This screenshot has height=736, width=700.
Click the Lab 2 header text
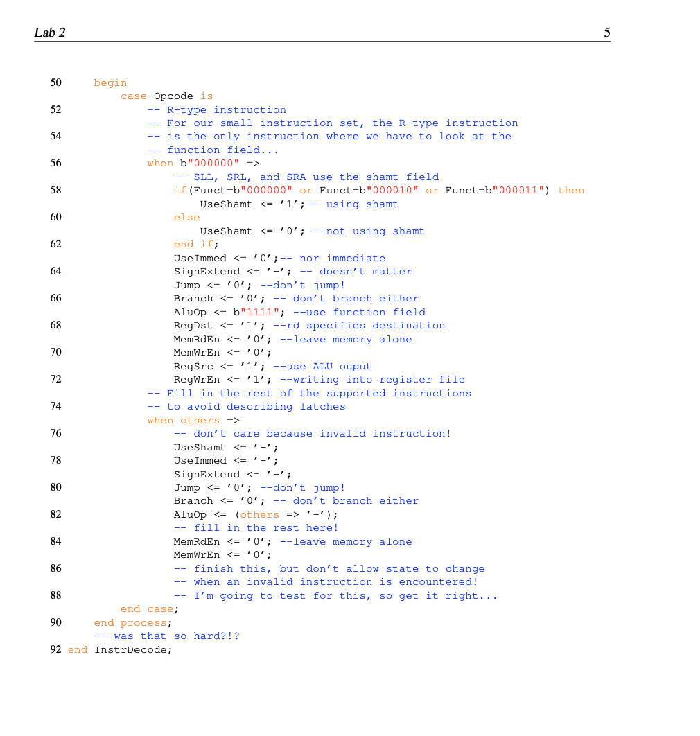(x=49, y=32)
